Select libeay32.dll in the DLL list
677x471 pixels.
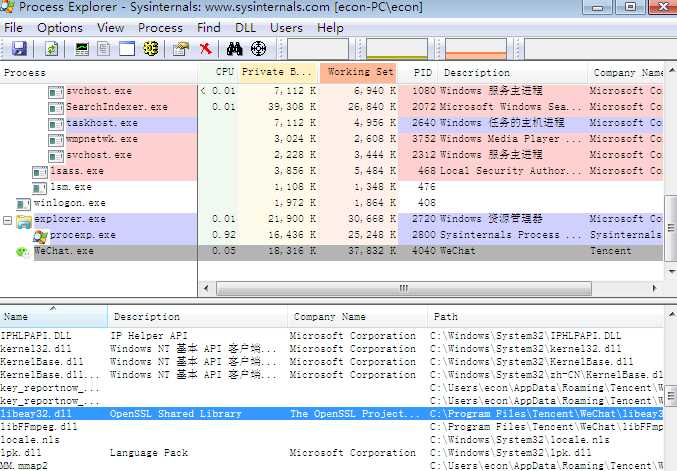pyautogui.click(x=332, y=414)
